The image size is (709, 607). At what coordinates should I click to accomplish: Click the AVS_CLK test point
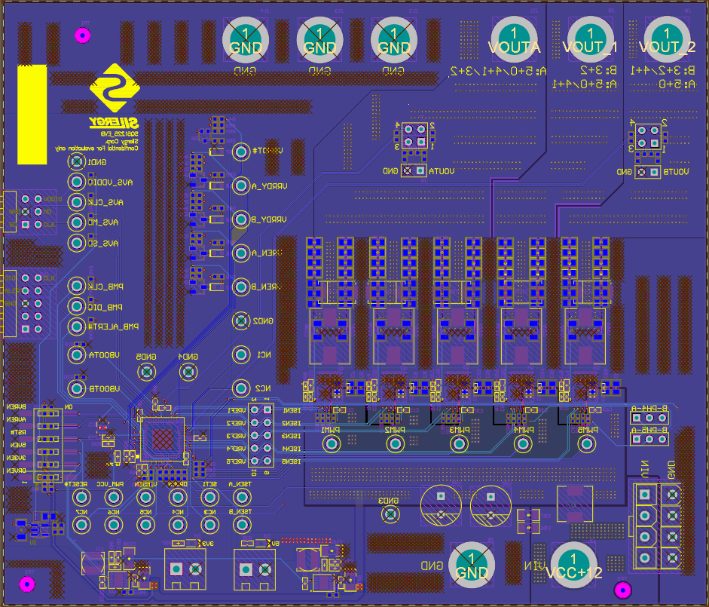(75, 203)
